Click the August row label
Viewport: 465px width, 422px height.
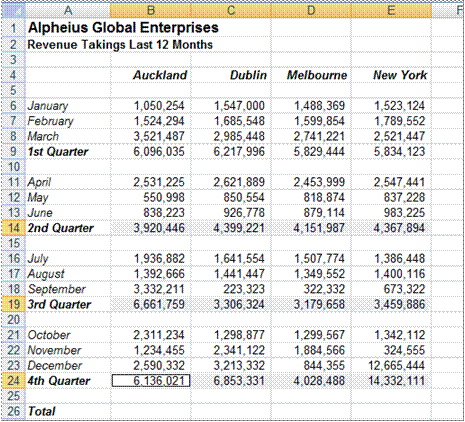click(68, 274)
